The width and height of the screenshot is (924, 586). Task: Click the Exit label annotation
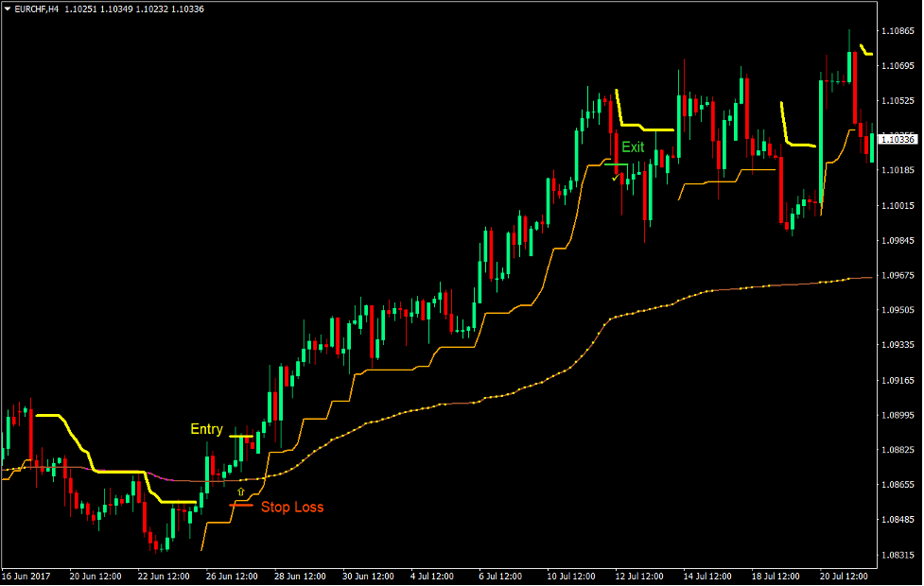coord(632,147)
